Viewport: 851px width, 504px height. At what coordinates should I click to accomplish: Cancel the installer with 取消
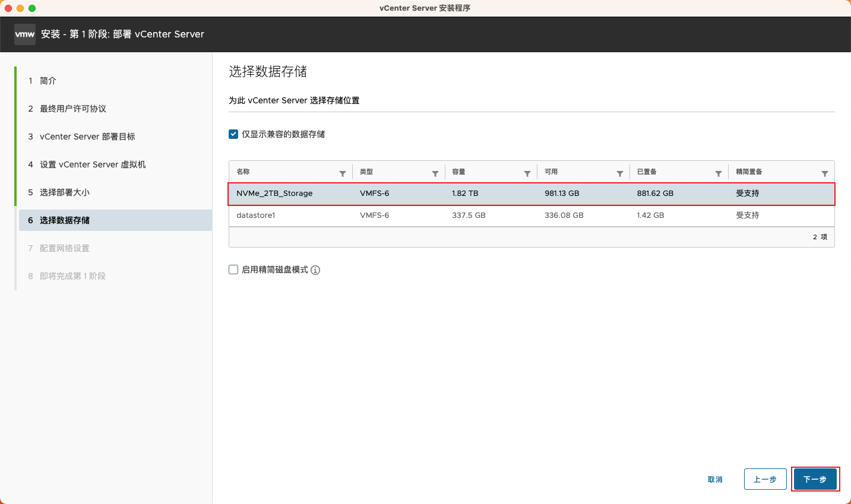coord(715,479)
